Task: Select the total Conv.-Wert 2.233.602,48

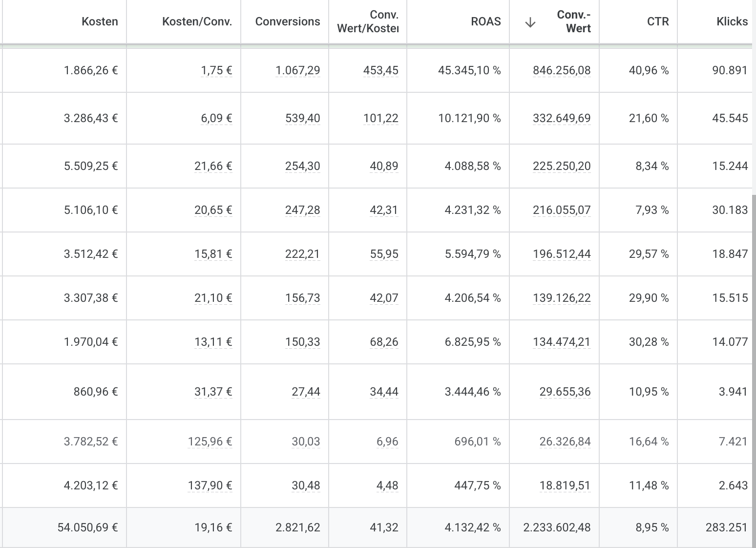Action: (x=557, y=527)
